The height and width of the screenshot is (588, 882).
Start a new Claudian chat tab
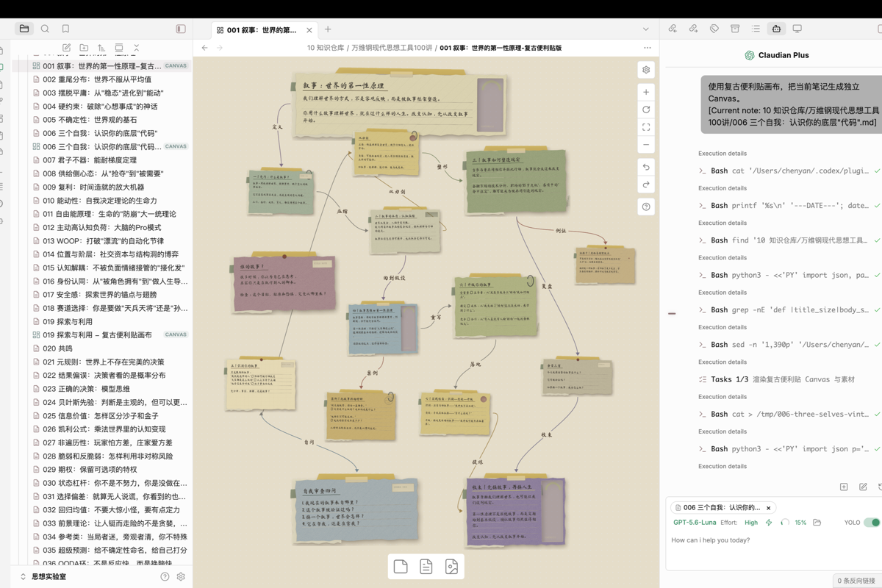(844, 487)
